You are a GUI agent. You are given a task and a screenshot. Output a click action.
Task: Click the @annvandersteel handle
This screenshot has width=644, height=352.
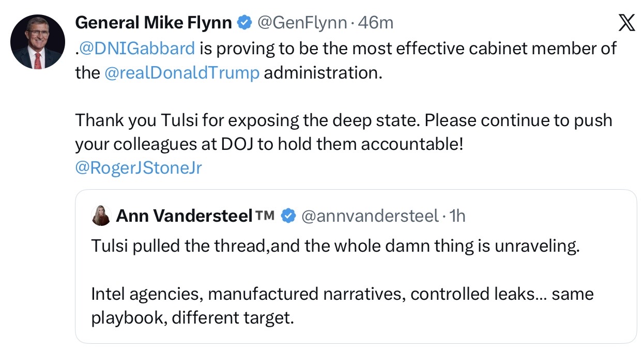click(369, 216)
